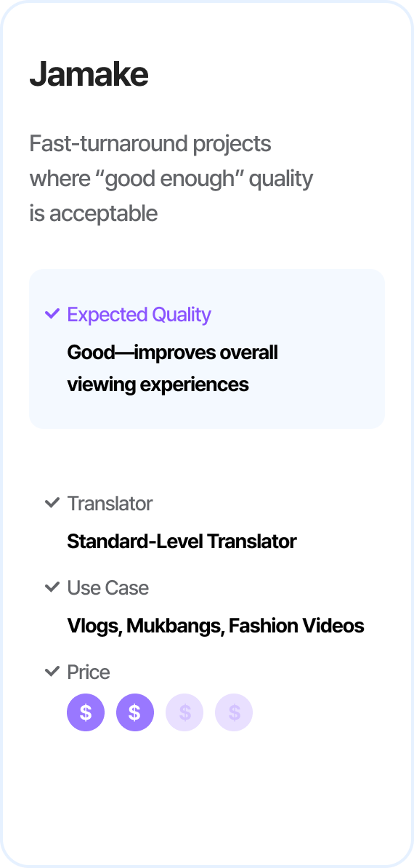Screen dimensions: 414x868
Task: Select the first filled dollar icon
Action: 86,712
